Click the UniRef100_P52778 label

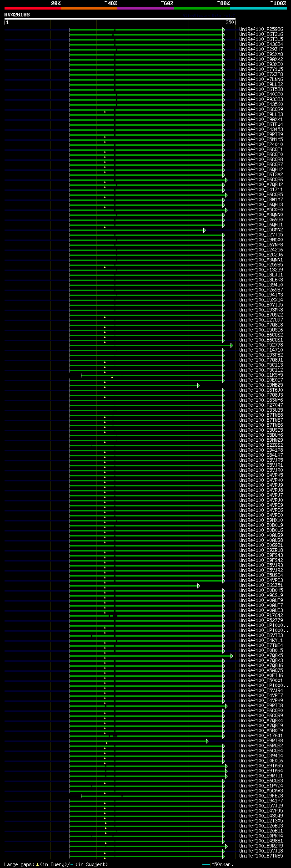[x=261, y=345]
